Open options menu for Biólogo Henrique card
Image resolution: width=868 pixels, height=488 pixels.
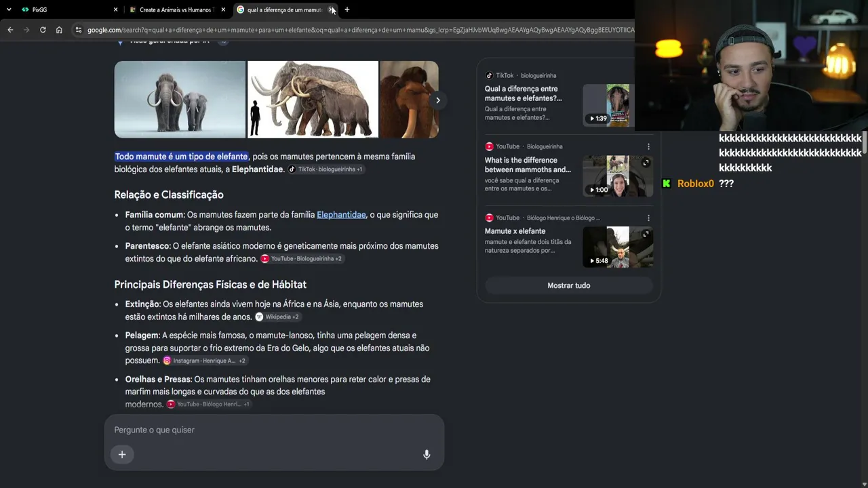648,218
